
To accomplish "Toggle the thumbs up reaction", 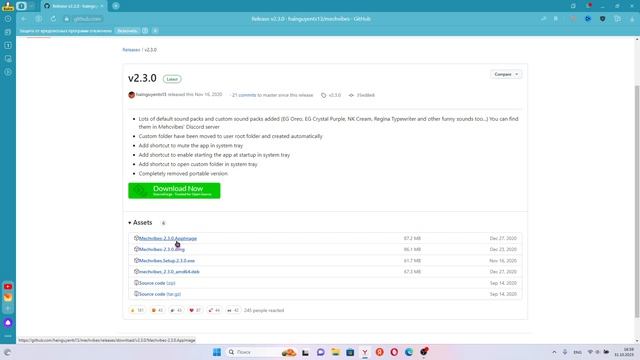I will 137,310.
